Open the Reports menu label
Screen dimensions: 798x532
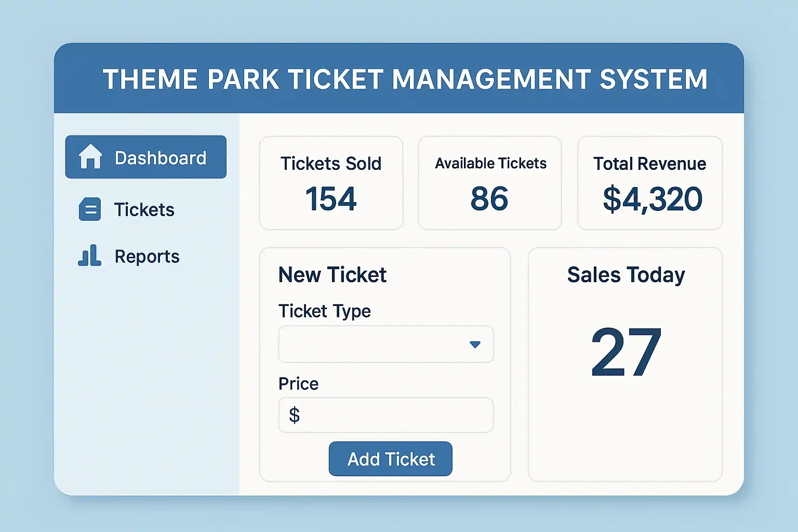pos(147,256)
